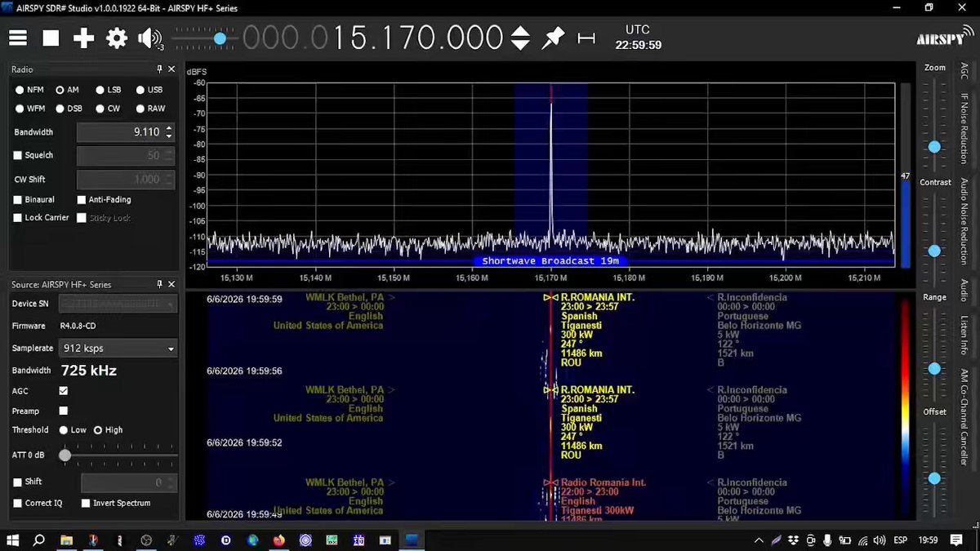Close the Source AIRSPY HF+ Series panel
The height and width of the screenshot is (551, 980).
[x=171, y=284]
